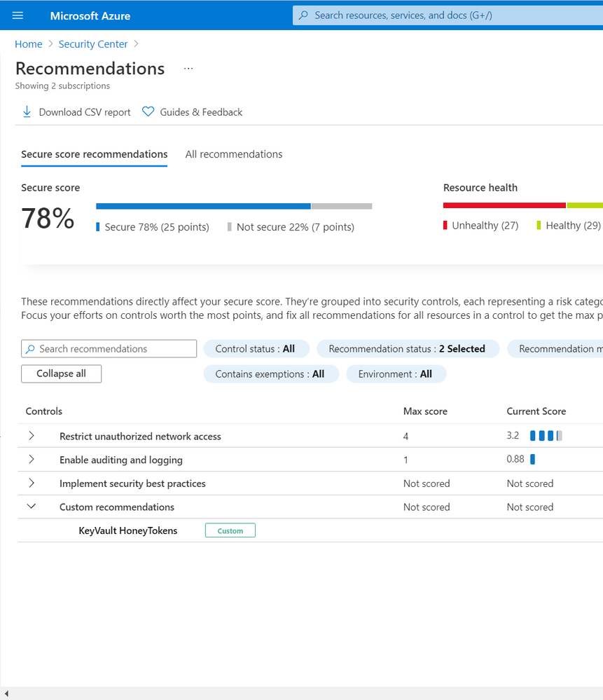Open the Control status filter
The width and height of the screenshot is (603, 700).
pos(255,349)
